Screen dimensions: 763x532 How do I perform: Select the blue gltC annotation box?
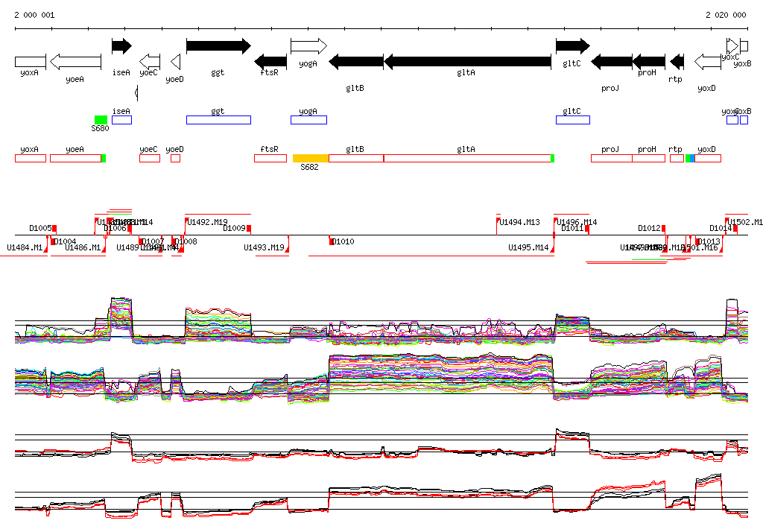[x=573, y=120]
